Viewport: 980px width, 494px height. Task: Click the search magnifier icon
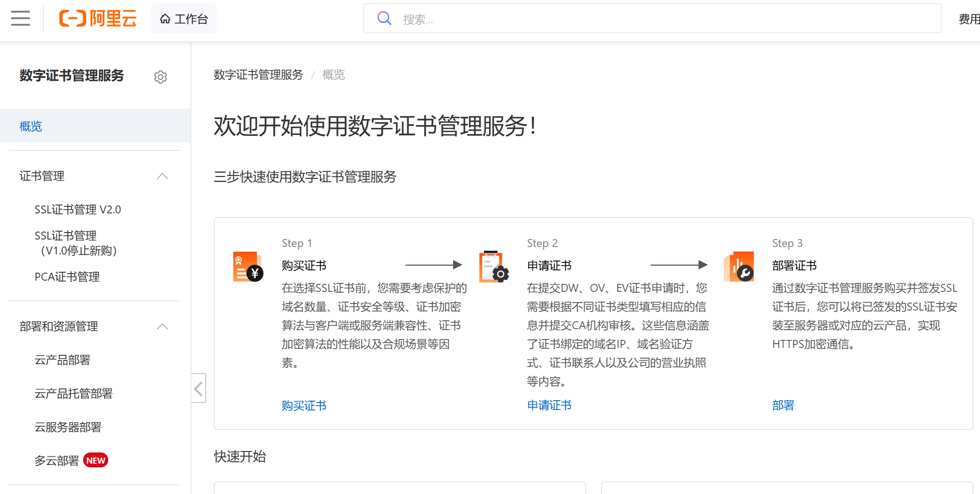click(384, 19)
